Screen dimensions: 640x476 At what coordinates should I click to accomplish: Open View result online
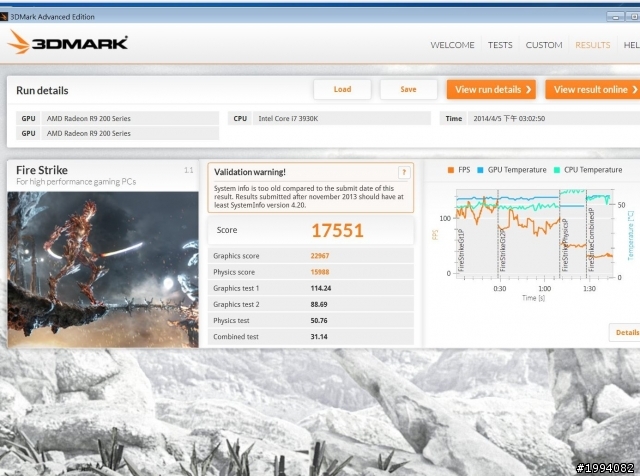coord(593,89)
